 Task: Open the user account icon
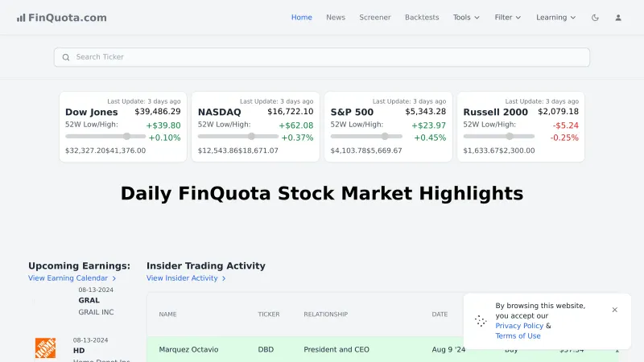tap(618, 18)
